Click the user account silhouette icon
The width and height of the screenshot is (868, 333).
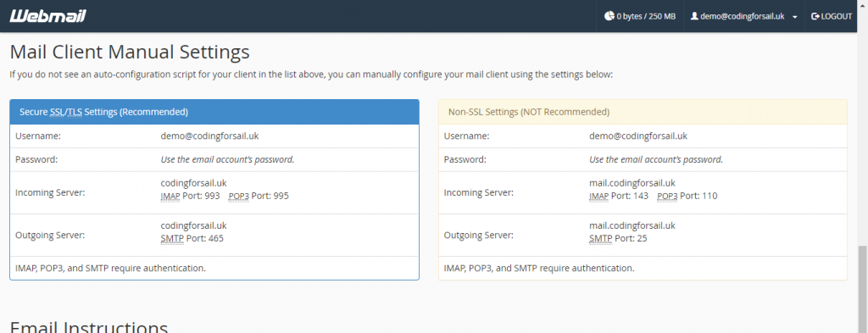694,16
